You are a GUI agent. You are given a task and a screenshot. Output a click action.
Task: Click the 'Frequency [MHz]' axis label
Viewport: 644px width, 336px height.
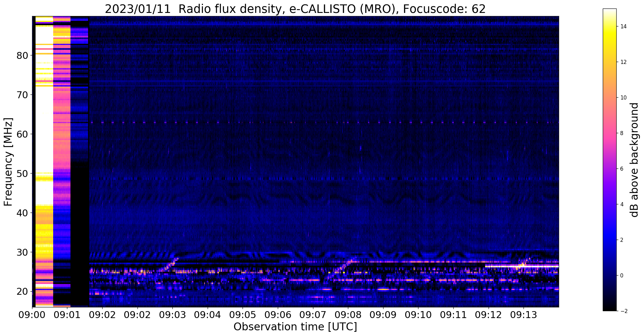(8, 162)
